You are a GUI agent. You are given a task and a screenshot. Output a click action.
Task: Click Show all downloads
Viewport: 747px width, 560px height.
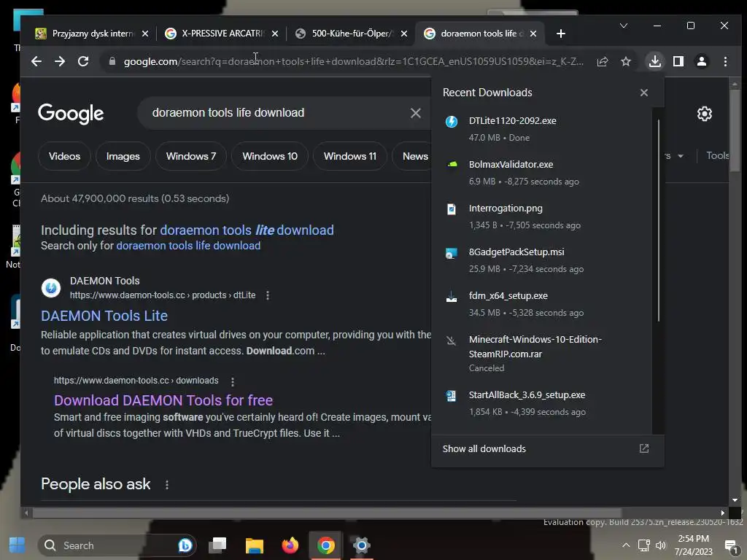484,448
